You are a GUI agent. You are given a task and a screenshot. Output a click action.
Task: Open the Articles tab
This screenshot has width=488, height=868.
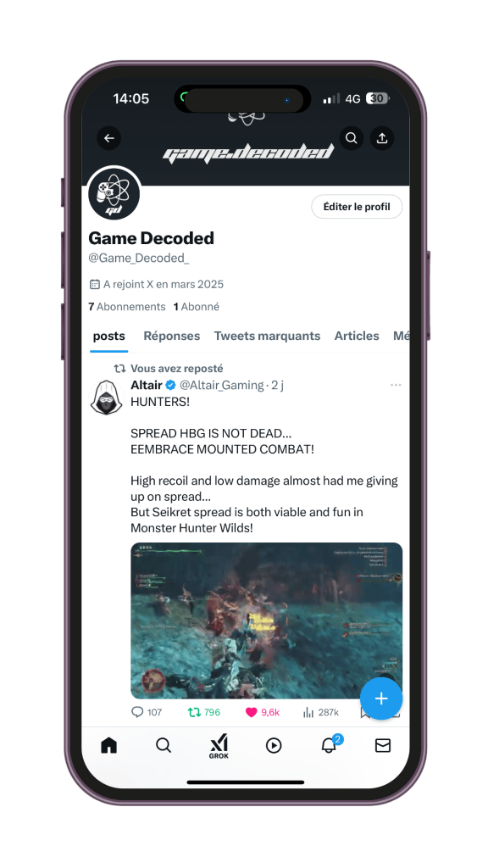coord(357,336)
